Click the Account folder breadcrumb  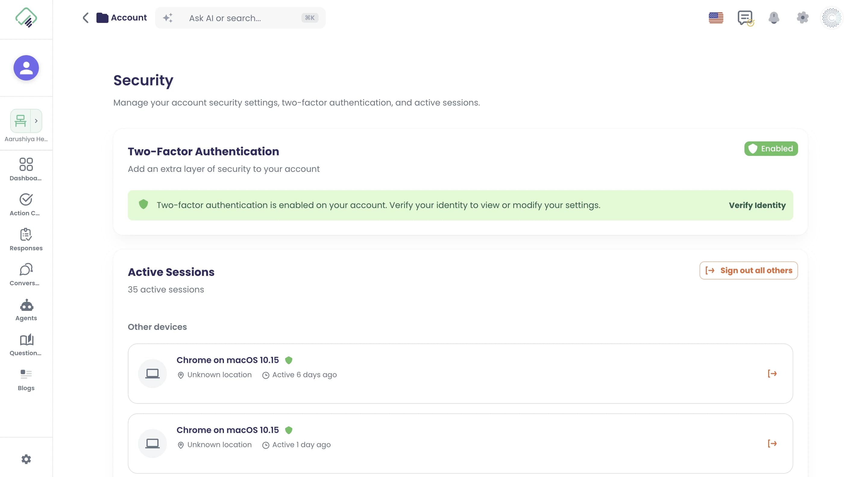point(122,17)
